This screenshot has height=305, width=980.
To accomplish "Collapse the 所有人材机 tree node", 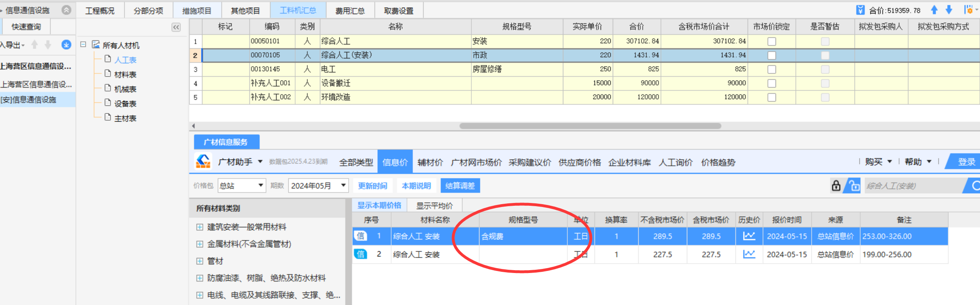I will [83, 45].
